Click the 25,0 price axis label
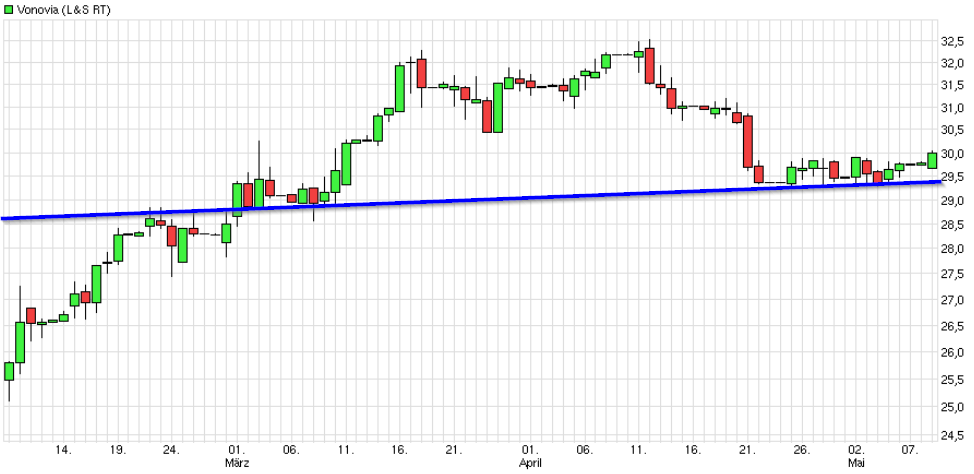 coord(953,407)
